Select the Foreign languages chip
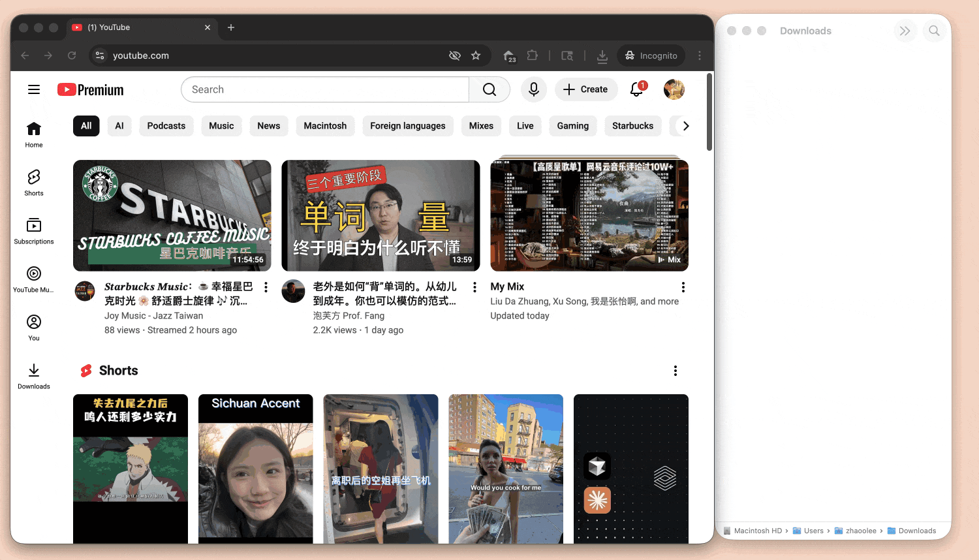The width and height of the screenshot is (979, 560). (x=407, y=126)
